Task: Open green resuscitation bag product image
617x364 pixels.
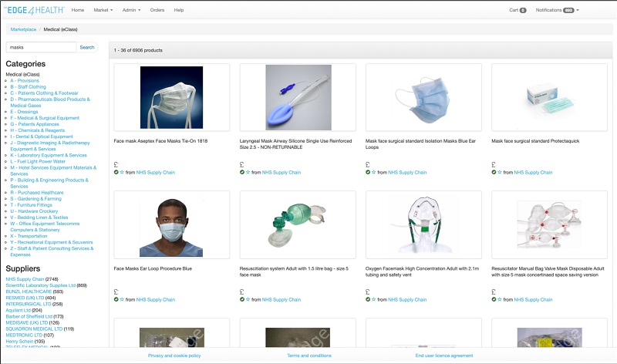Action: (x=298, y=224)
